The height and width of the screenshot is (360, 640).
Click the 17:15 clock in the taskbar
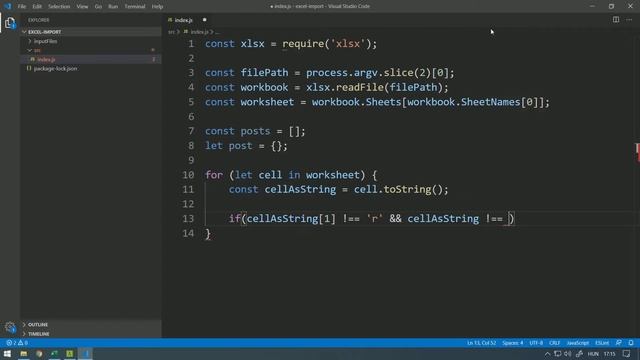(x=609, y=354)
